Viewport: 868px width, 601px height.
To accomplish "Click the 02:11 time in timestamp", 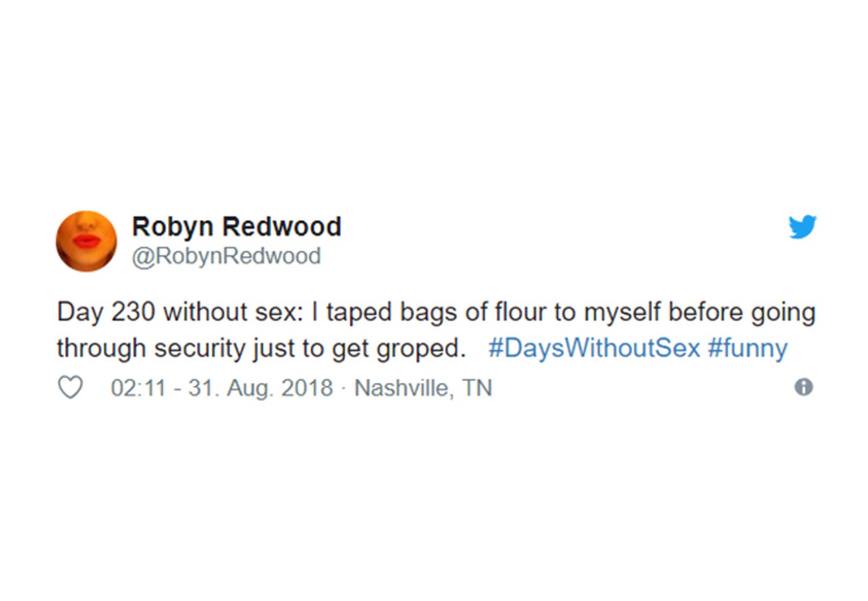I will 138,388.
